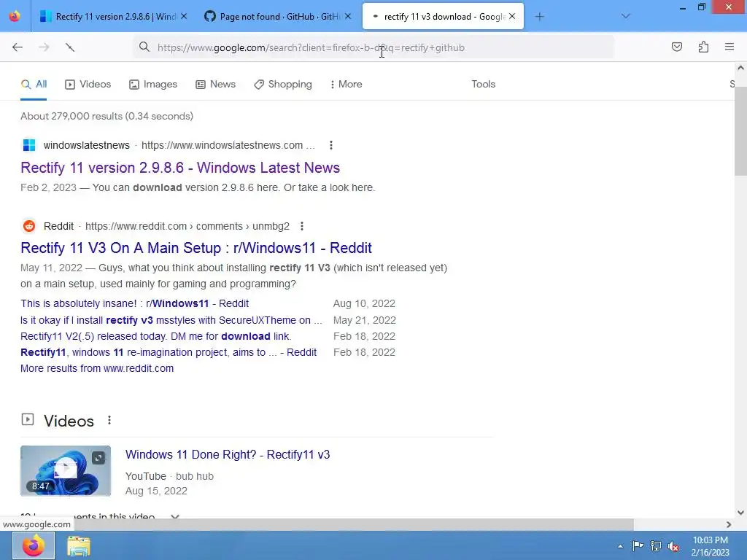Open a new browser tab
The width and height of the screenshot is (747, 560).
tap(539, 17)
